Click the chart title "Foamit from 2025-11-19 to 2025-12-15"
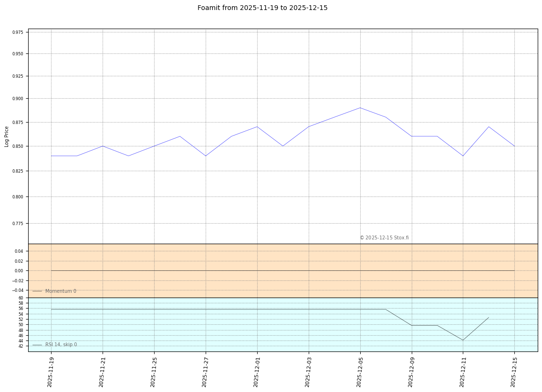Image resolution: width=542 pixels, height=392 pixels. [x=262, y=8]
